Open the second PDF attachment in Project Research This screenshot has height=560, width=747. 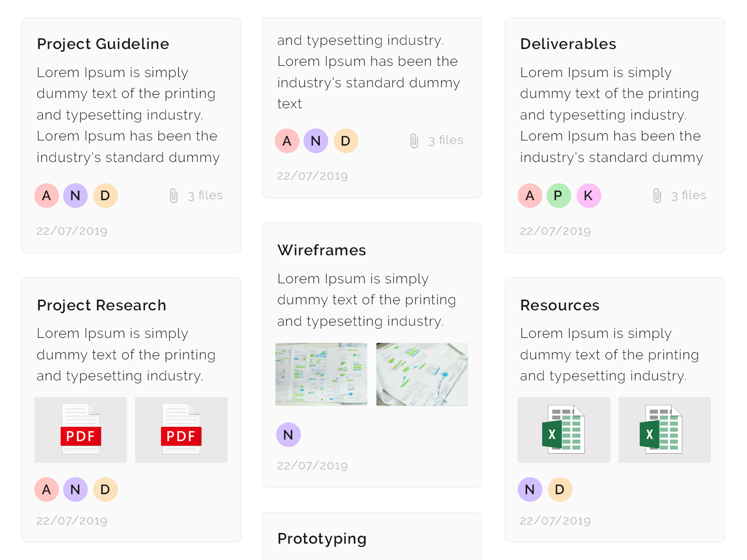(181, 429)
